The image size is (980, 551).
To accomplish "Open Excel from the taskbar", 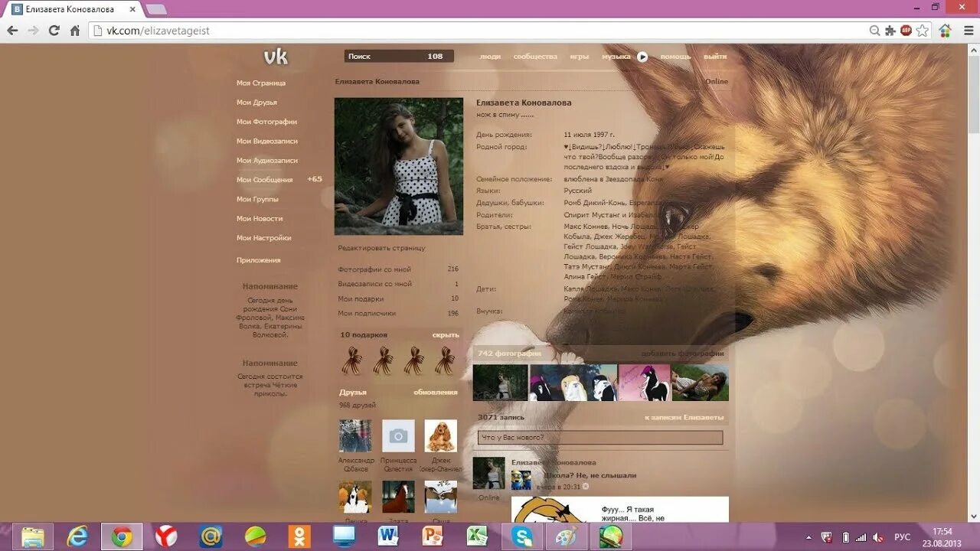I will click(477, 536).
